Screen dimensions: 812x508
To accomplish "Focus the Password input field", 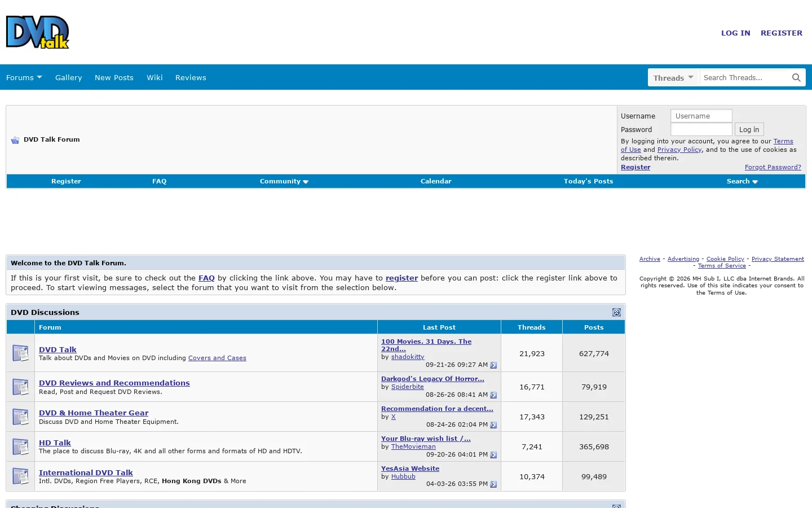I will (701, 129).
